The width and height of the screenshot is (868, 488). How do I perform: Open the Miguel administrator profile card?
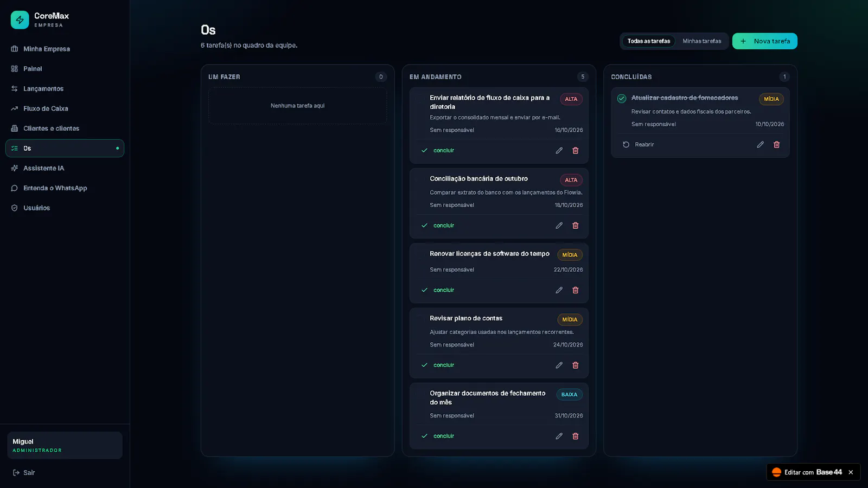click(x=65, y=446)
